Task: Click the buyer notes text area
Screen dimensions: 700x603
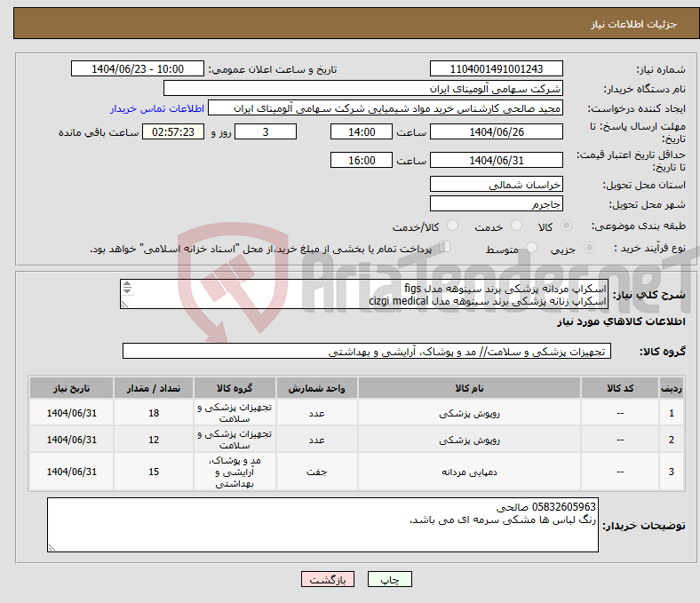Action: [x=322, y=525]
